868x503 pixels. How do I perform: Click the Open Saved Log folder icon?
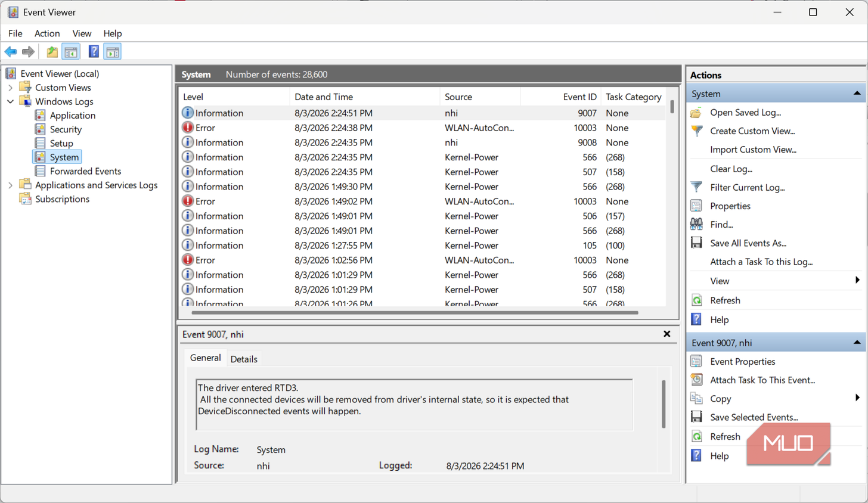pyautogui.click(x=696, y=113)
